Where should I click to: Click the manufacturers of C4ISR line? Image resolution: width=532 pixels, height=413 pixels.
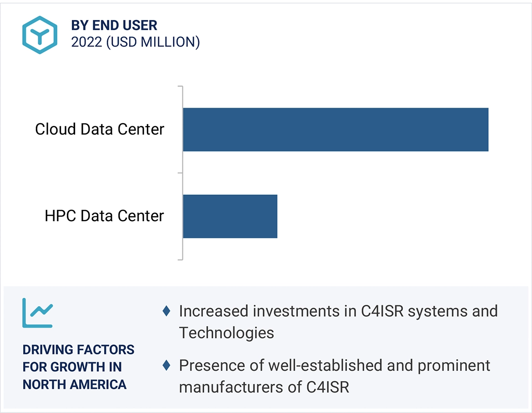(x=264, y=387)
